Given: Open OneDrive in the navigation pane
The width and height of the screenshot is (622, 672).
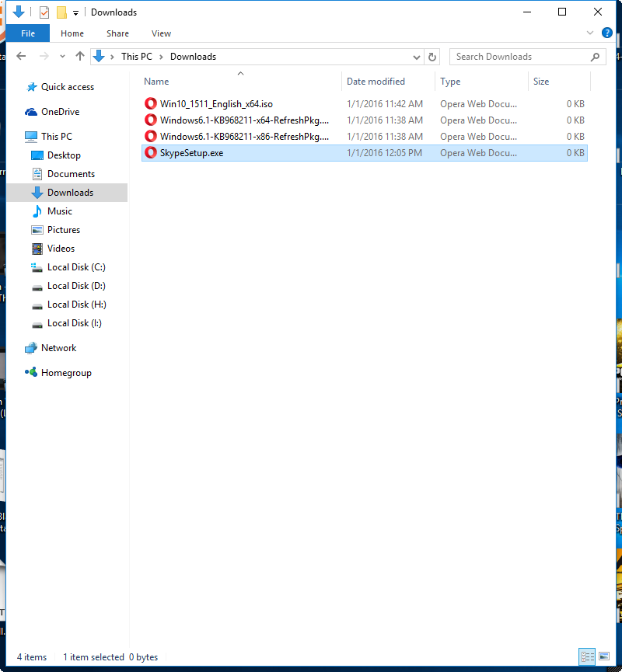Looking at the screenshot, I should pos(52,112).
